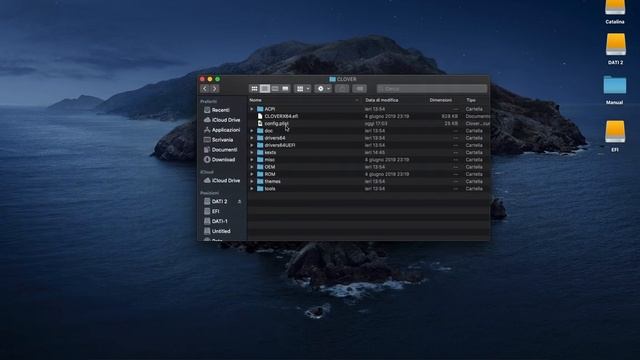
Task: Go forward with the Finder forward arrow
Action: coord(215,89)
